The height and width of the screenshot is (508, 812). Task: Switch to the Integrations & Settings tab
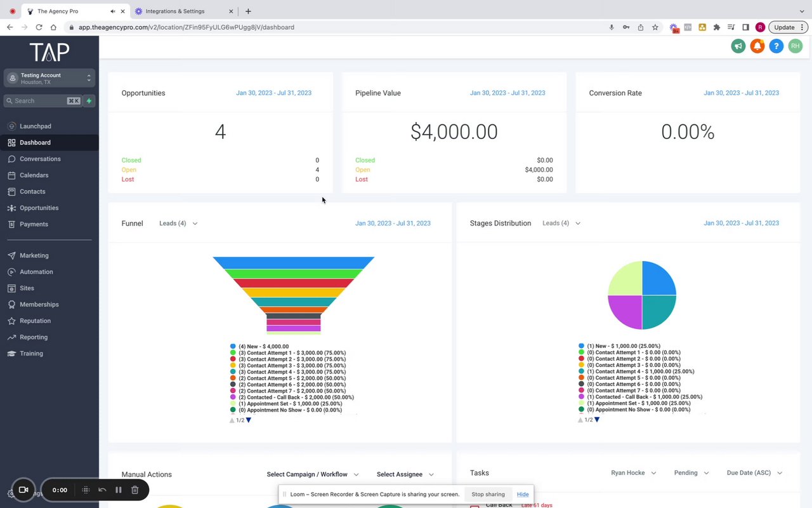click(x=175, y=11)
